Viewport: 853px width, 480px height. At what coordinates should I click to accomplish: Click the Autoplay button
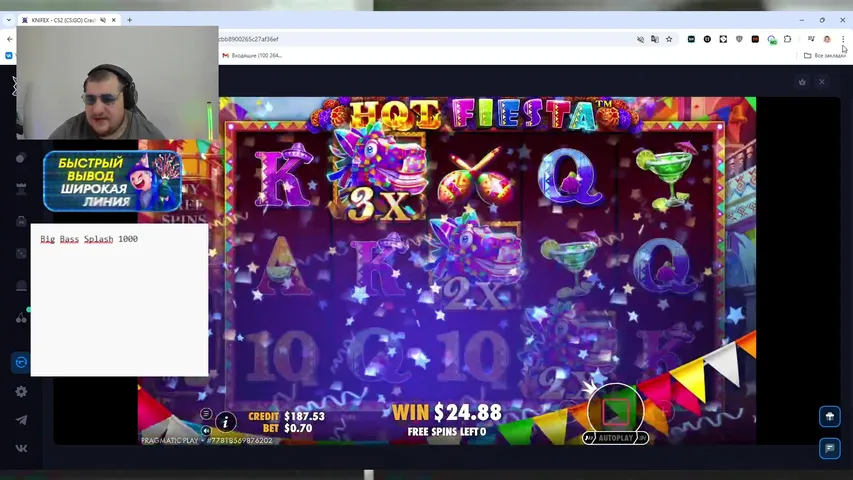coord(615,438)
